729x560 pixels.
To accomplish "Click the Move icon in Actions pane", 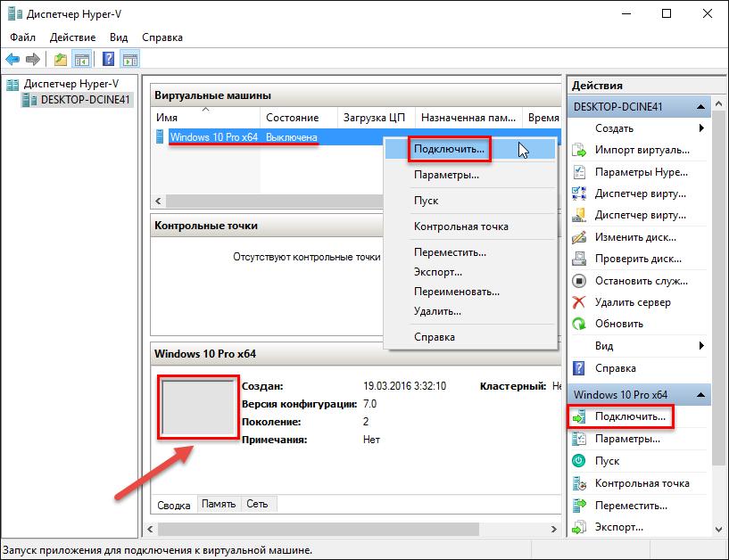I will pyautogui.click(x=579, y=506).
